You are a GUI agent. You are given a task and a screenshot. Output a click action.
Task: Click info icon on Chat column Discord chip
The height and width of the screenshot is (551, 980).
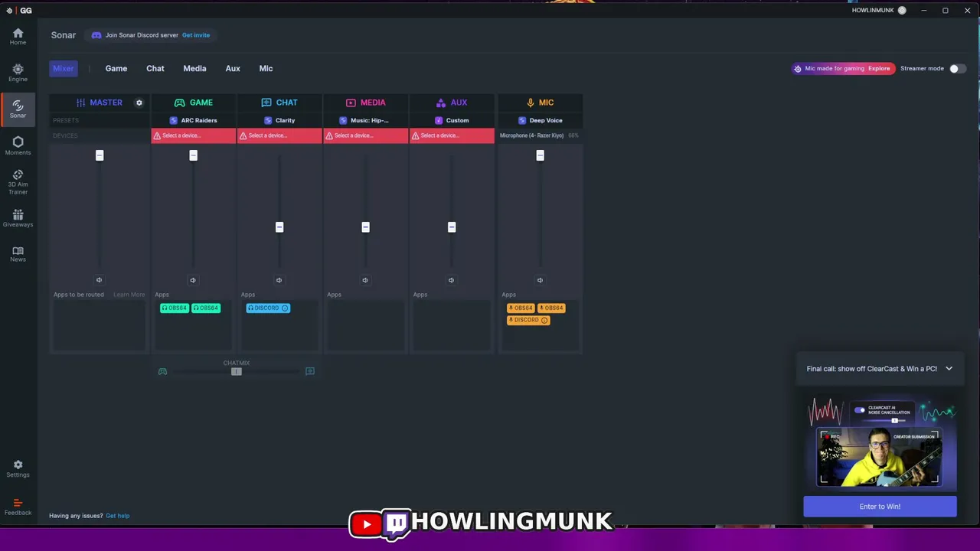[x=285, y=308]
